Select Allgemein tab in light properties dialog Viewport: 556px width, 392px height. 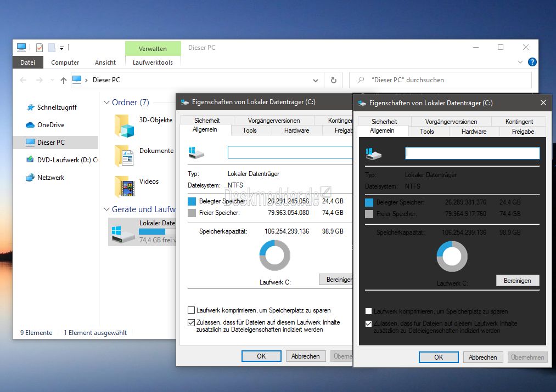pyautogui.click(x=205, y=129)
